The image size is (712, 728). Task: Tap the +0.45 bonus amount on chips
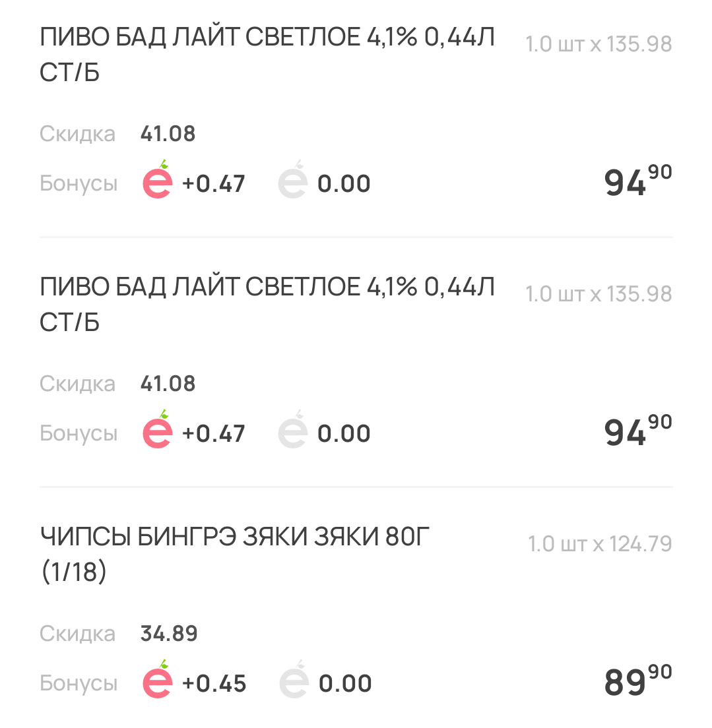214,683
